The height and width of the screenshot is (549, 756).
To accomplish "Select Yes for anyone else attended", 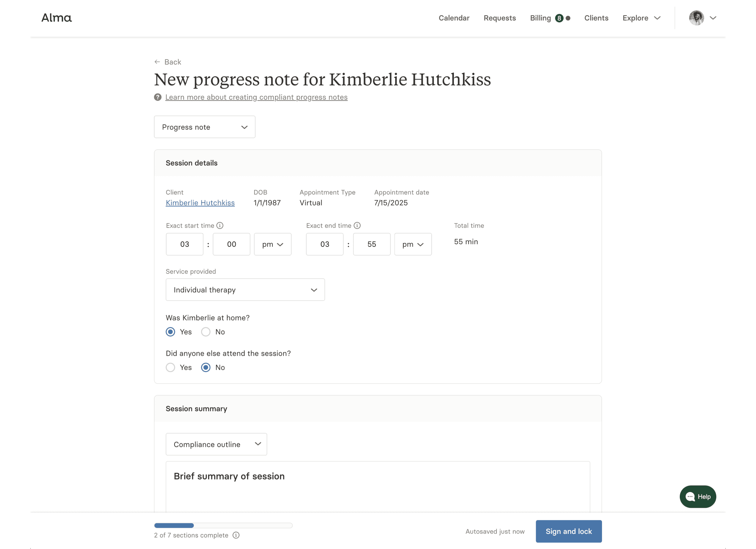I will coord(170,367).
